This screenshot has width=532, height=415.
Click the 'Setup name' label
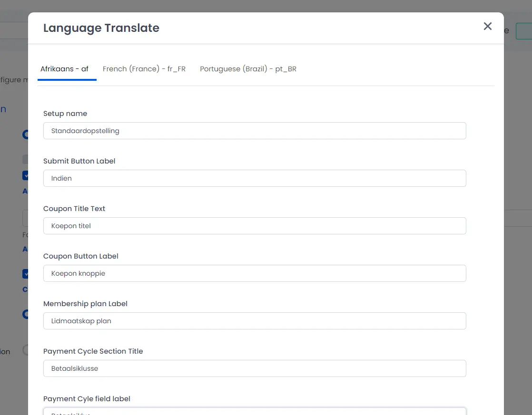(65, 114)
